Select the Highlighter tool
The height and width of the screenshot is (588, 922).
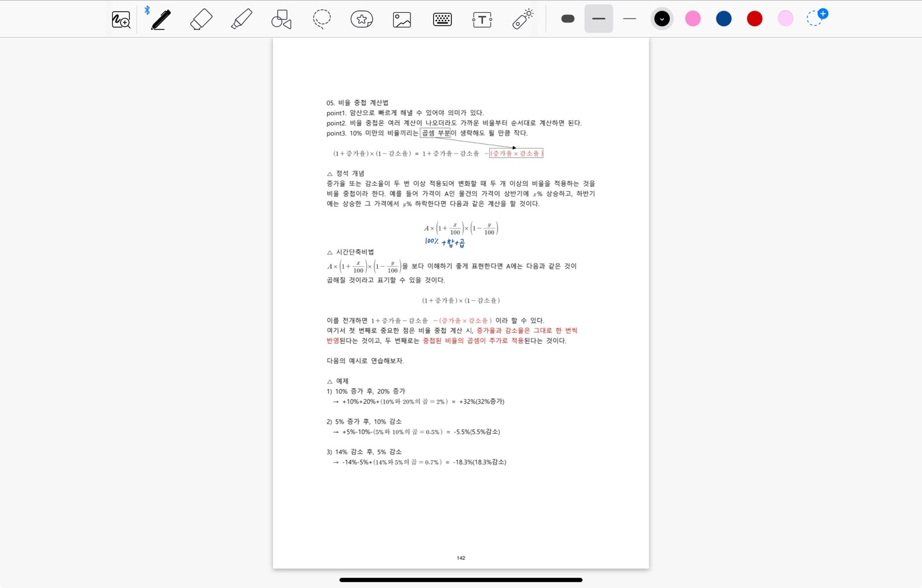241,19
